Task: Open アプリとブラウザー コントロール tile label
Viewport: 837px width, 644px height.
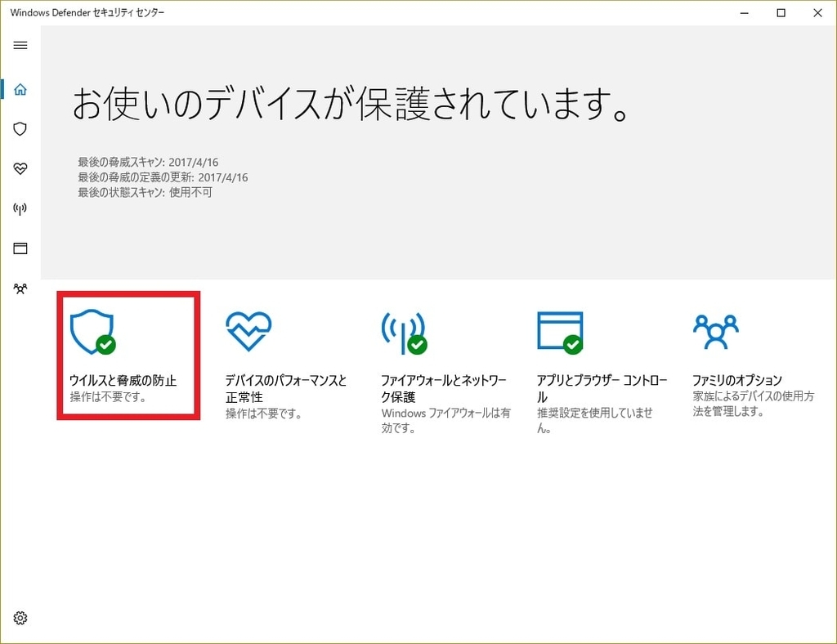Action: point(602,388)
